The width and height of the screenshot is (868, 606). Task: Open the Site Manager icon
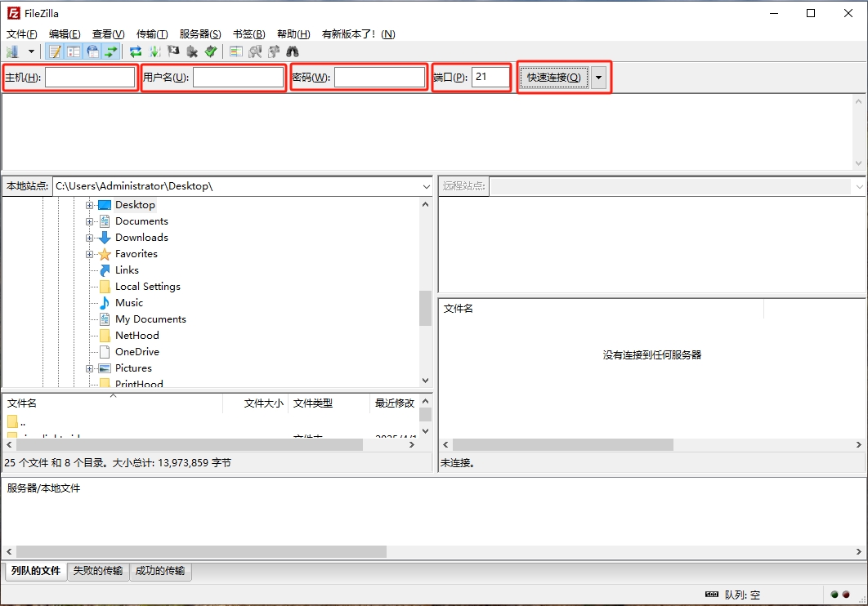(13, 52)
